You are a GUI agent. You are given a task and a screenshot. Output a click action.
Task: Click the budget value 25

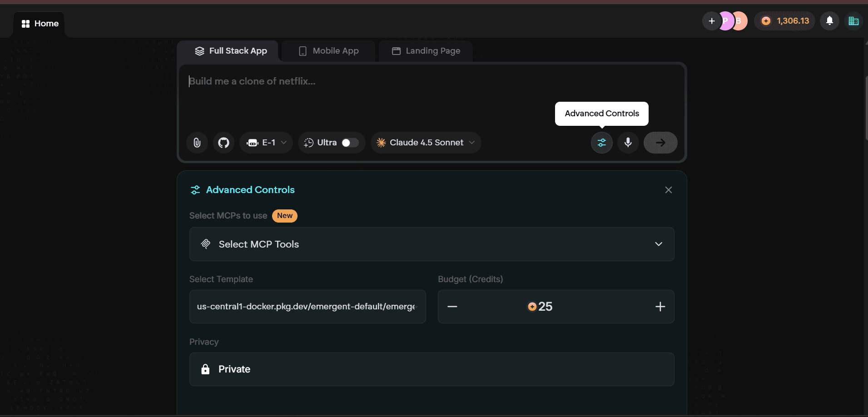pos(545,307)
